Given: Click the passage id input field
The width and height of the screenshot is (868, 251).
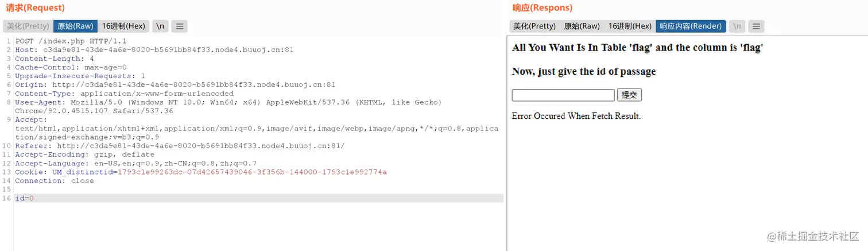Looking at the screenshot, I should click(x=563, y=95).
